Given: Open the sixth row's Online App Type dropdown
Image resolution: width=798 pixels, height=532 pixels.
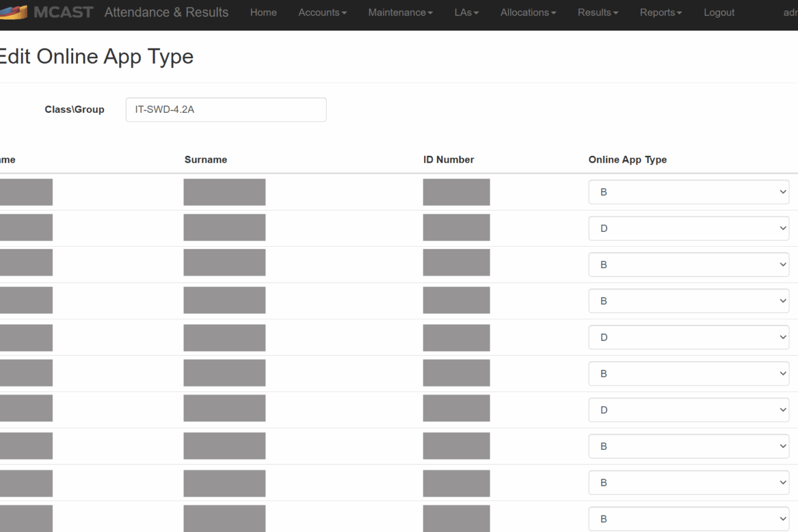Looking at the screenshot, I should (688, 373).
